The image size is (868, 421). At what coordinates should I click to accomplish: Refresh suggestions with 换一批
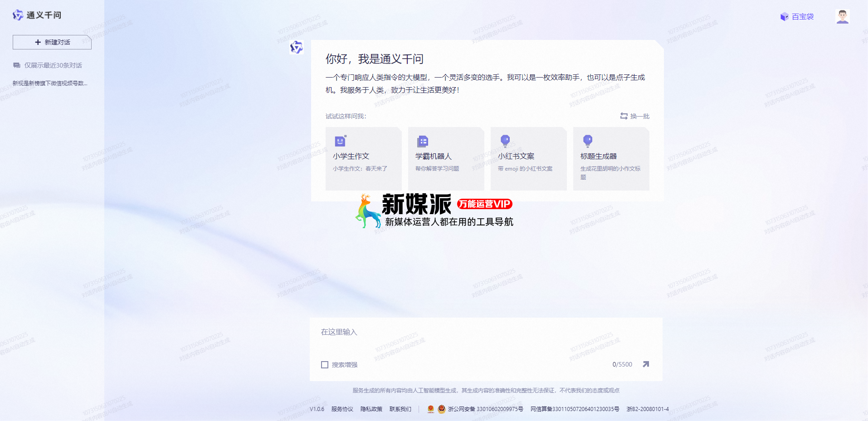[634, 116]
